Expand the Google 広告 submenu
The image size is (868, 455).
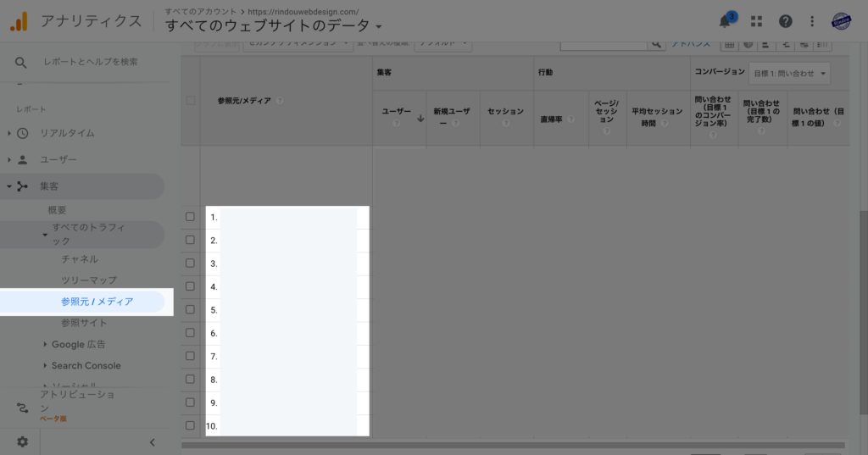[45, 344]
